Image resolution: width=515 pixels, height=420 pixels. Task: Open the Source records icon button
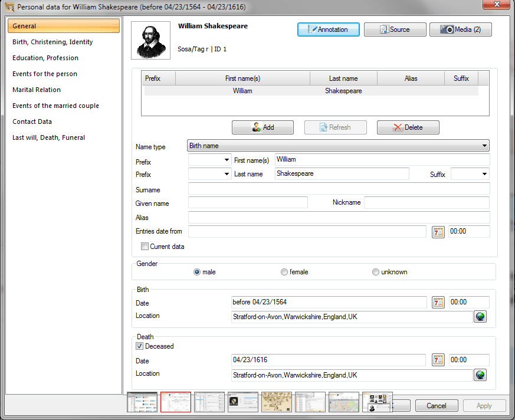tap(395, 29)
